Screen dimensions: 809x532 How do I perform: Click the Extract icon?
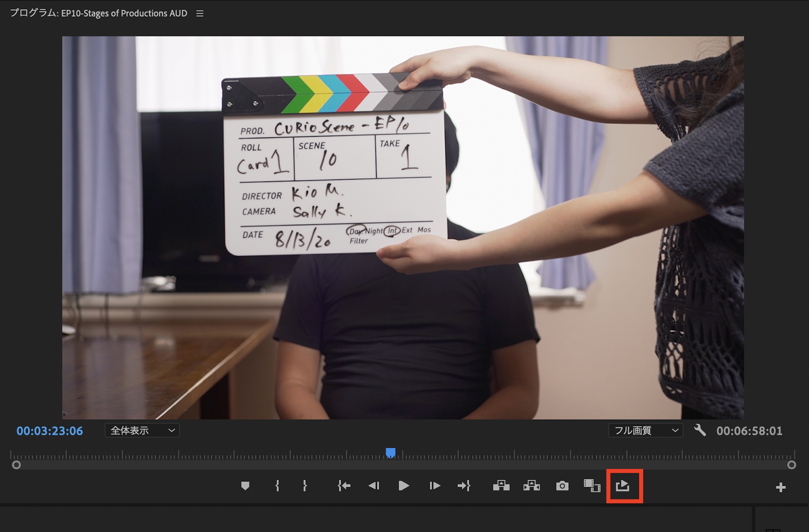point(532,486)
